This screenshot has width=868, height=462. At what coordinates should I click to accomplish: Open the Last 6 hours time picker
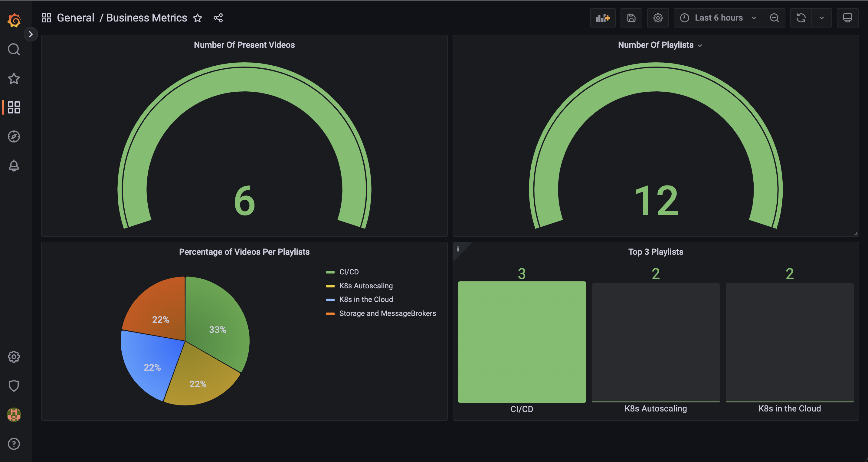(719, 18)
